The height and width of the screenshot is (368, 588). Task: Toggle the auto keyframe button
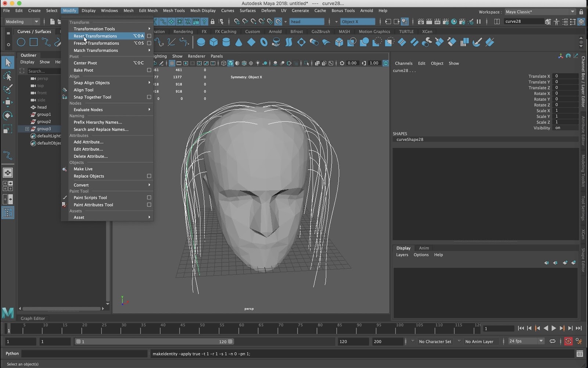[568, 342]
